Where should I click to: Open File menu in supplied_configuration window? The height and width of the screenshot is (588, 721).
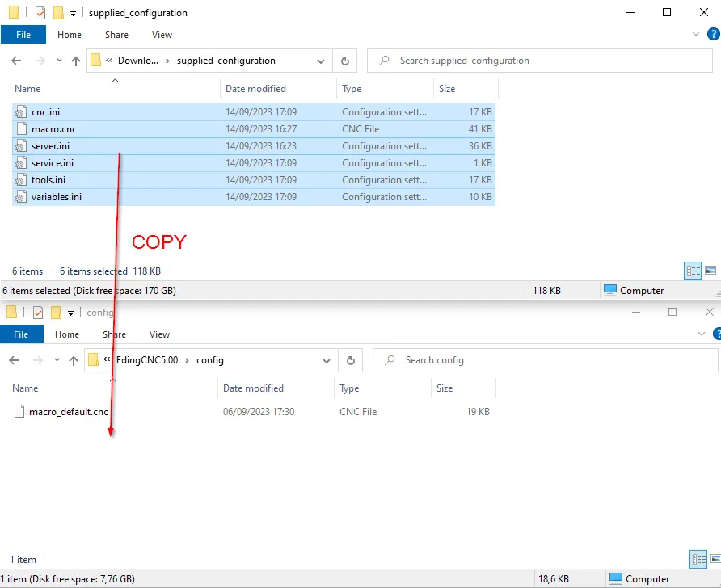[23, 35]
